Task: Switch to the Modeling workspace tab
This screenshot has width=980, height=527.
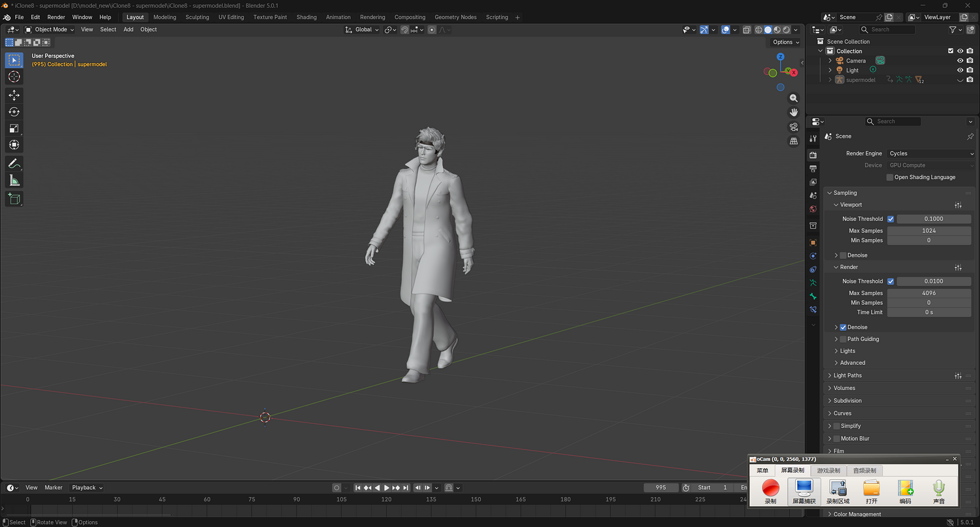Action: [165, 17]
